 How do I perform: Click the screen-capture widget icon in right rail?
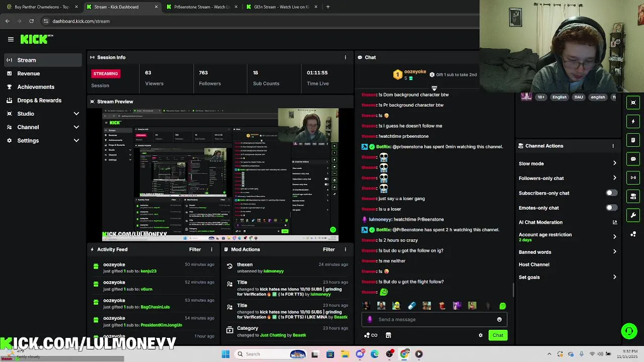click(x=633, y=103)
